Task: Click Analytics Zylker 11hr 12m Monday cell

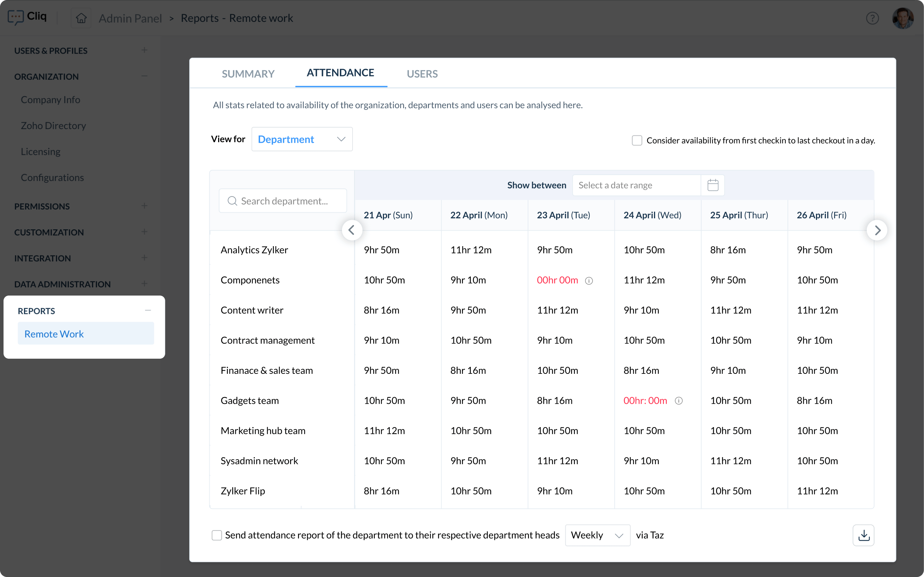Action: [x=471, y=250]
